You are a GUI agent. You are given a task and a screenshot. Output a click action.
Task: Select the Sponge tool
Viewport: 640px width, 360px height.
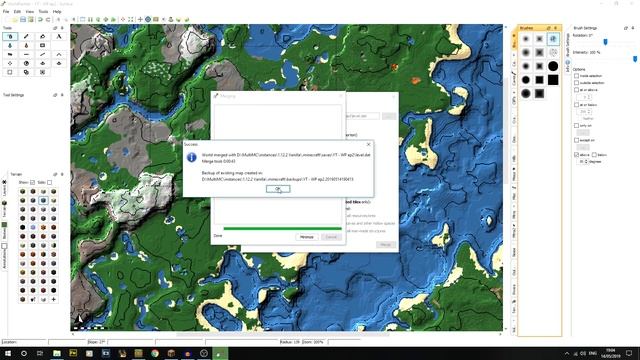coord(42,45)
